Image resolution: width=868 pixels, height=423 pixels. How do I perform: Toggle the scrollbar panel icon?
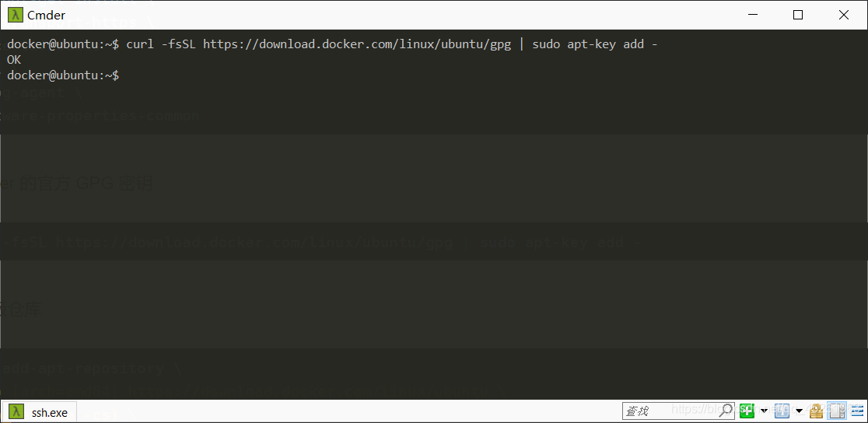(x=837, y=411)
